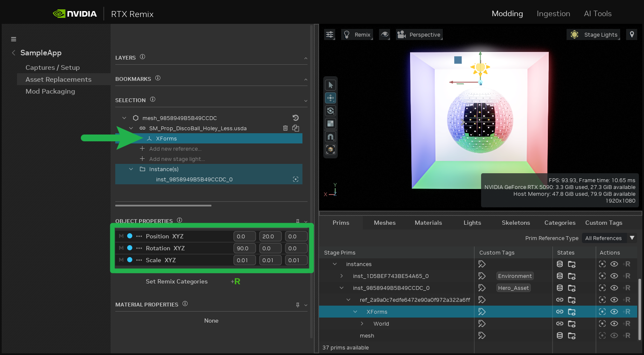Select the Move tool in the viewport toolbar
This screenshot has height=355, width=644.
pos(331,98)
